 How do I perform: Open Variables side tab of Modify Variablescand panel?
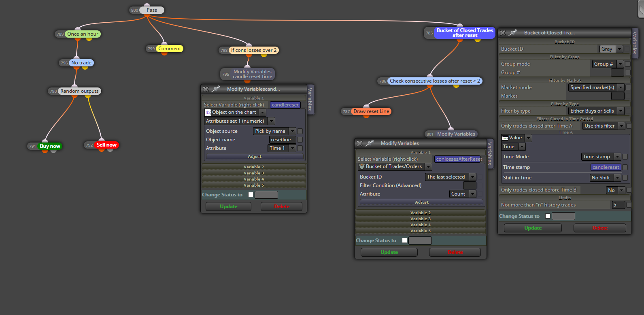310,99
